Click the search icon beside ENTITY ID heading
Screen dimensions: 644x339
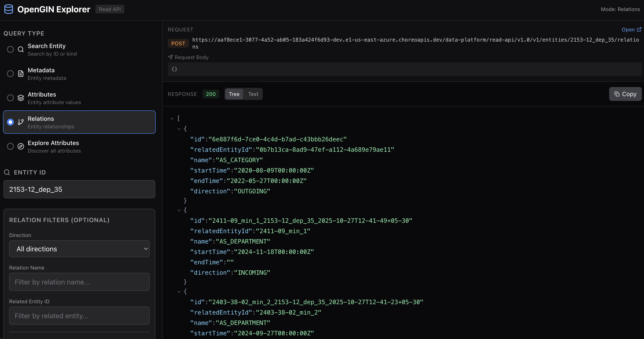tap(7, 172)
